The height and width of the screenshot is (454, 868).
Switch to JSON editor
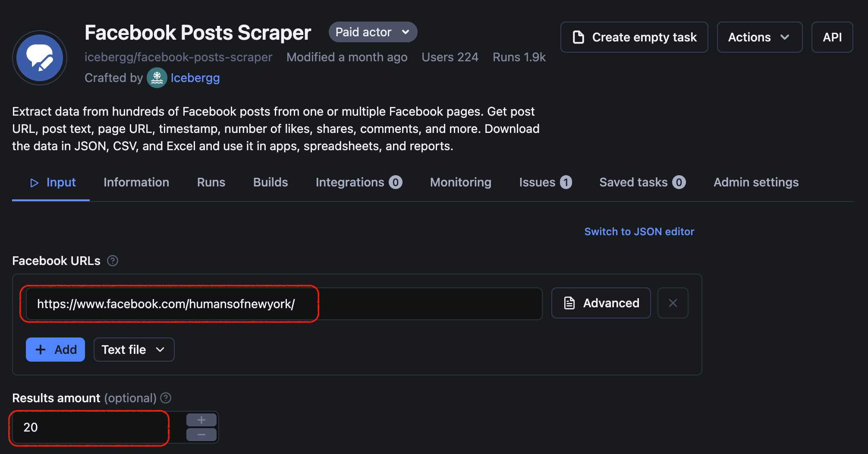pyautogui.click(x=639, y=232)
